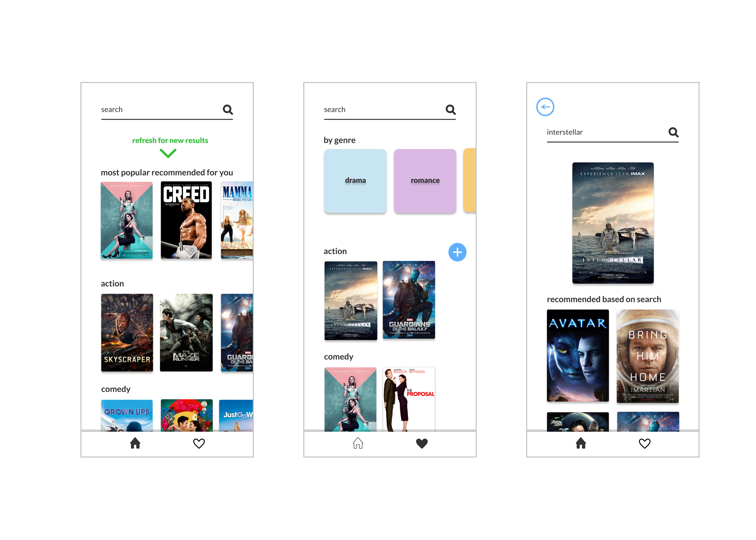
Task: Tap the green refresh chevron arrow
Action: (168, 153)
